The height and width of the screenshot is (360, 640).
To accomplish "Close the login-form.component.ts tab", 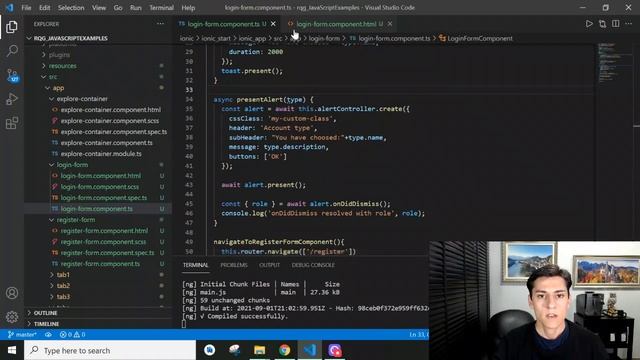I will click(x=273, y=24).
